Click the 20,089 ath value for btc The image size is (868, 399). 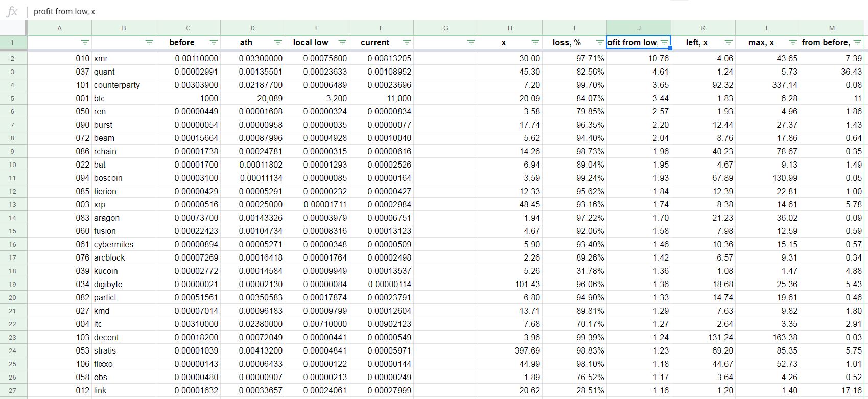coord(252,98)
